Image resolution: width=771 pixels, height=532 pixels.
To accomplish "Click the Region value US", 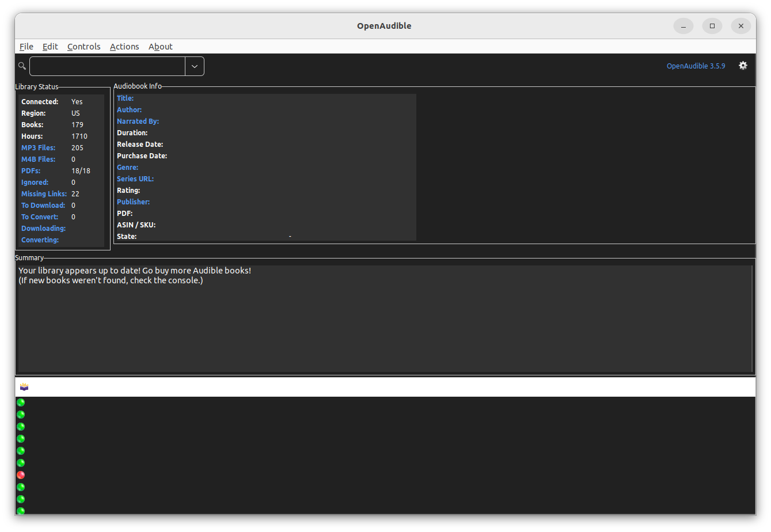I will (75, 113).
